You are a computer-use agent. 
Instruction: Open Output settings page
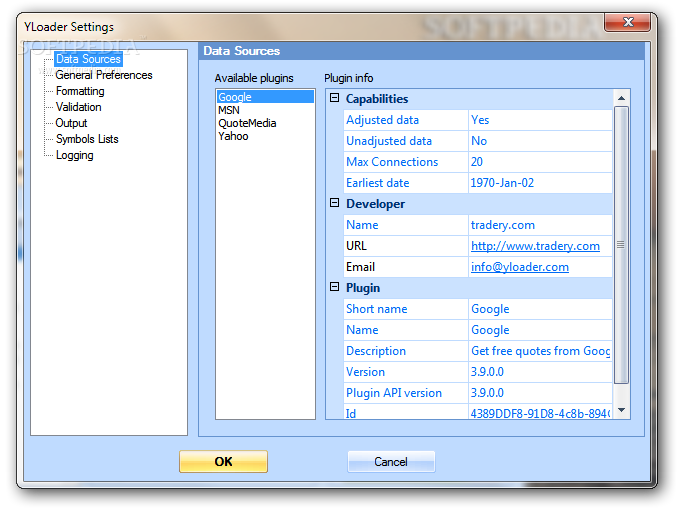pyautogui.click(x=71, y=123)
